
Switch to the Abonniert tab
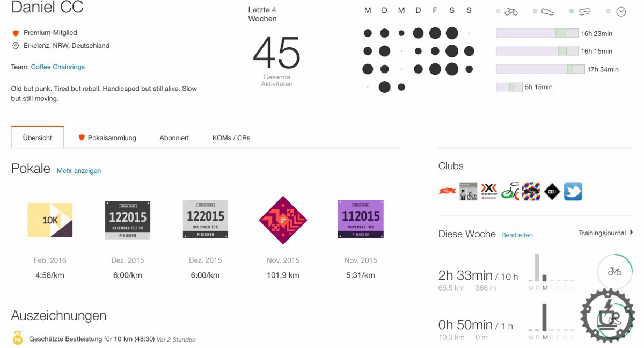click(174, 137)
